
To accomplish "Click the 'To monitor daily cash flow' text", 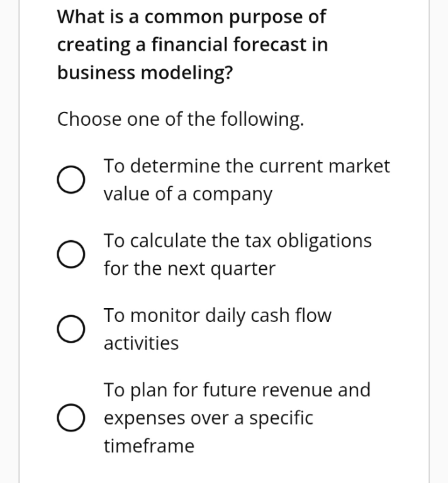I will 218,316.
